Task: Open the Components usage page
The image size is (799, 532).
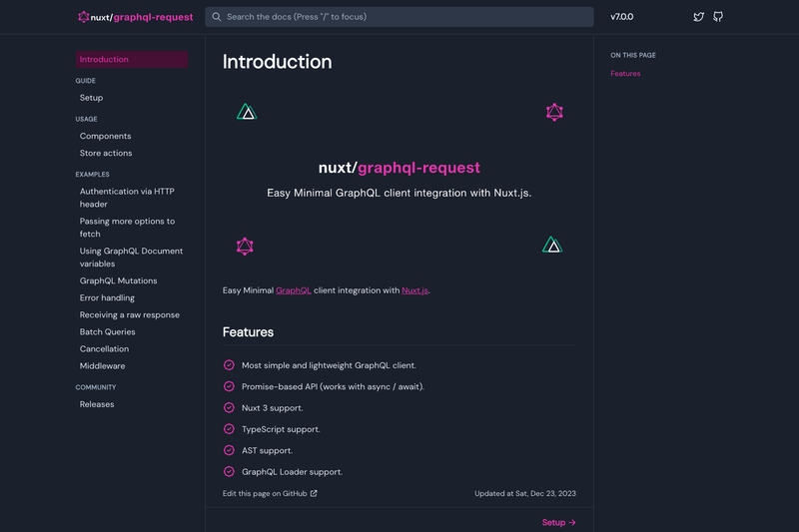Action: [106, 136]
